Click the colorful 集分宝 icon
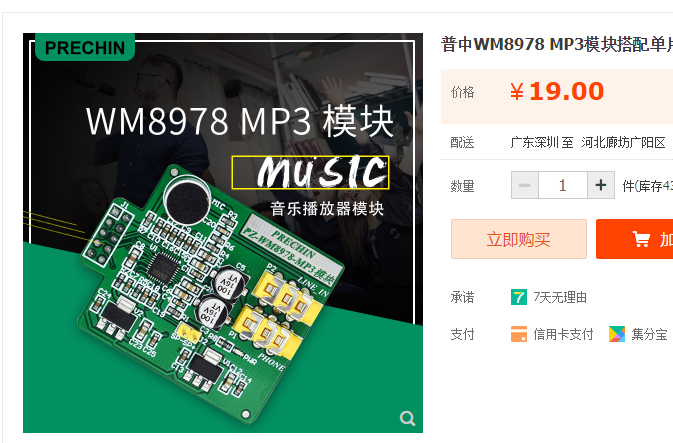The image size is (673, 443). pyautogui.click(x=617, y=334)
